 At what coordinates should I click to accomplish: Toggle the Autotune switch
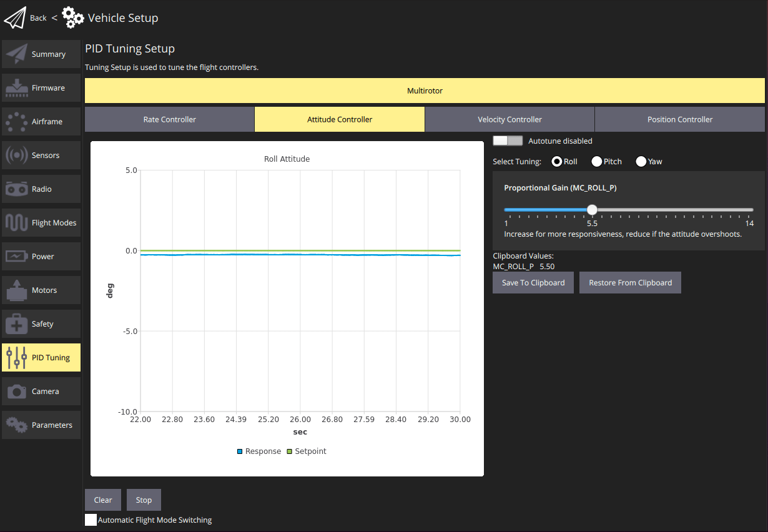pyautogui.click(x=507, y=141)
